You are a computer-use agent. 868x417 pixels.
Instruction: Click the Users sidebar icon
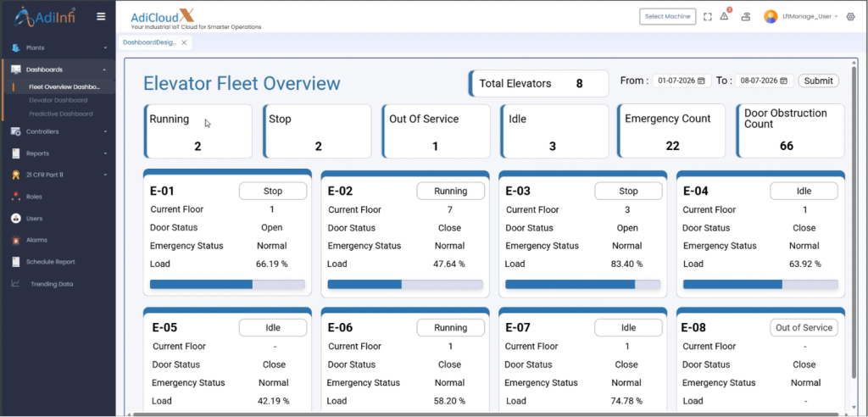[15, 218]
